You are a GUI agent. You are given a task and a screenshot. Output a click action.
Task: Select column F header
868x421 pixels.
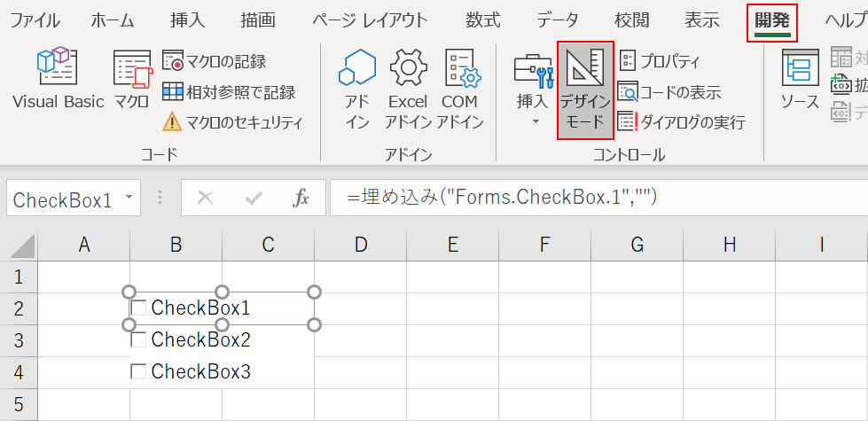[x=544, y=246]
